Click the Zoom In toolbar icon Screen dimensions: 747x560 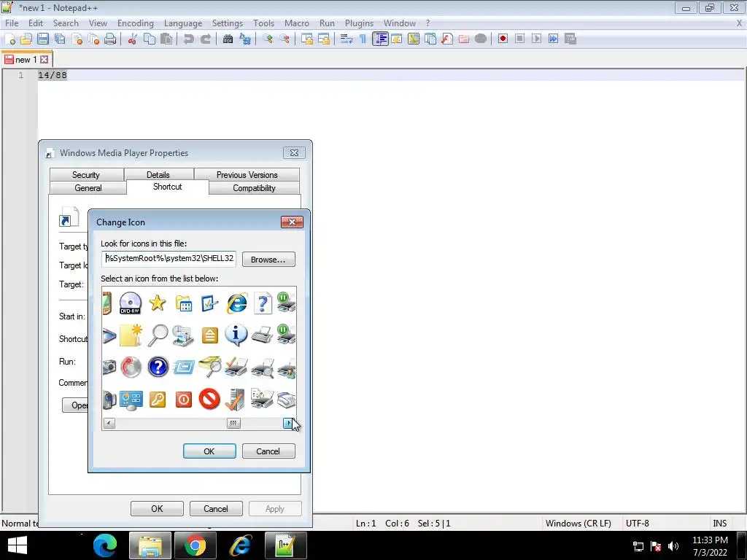[268, 39]
